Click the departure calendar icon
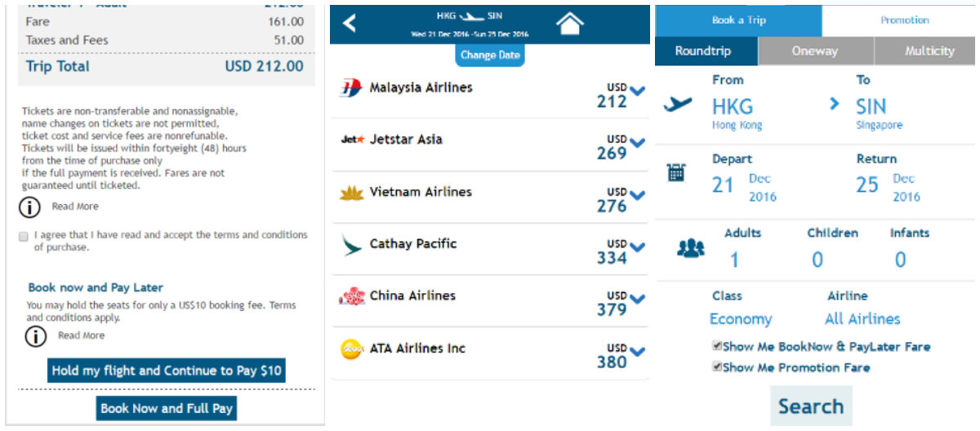The image size is (980, 431). tap(676, 173)
